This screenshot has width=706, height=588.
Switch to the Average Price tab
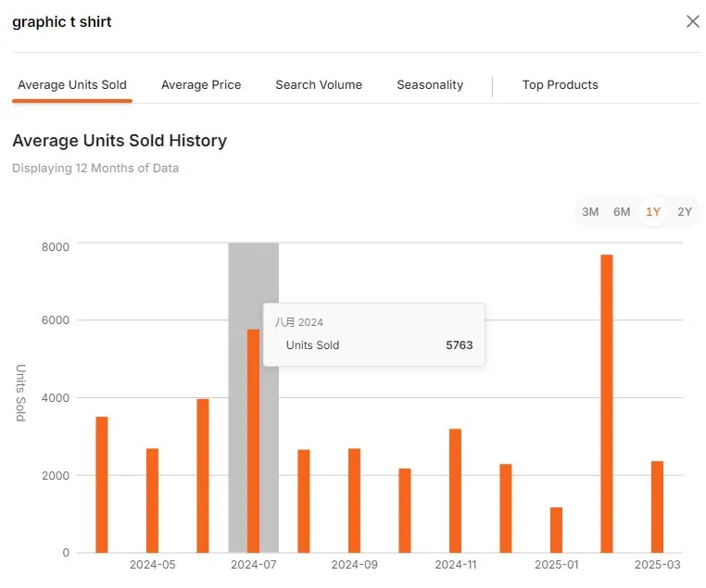pyautogui.click(x=201, y=84)
